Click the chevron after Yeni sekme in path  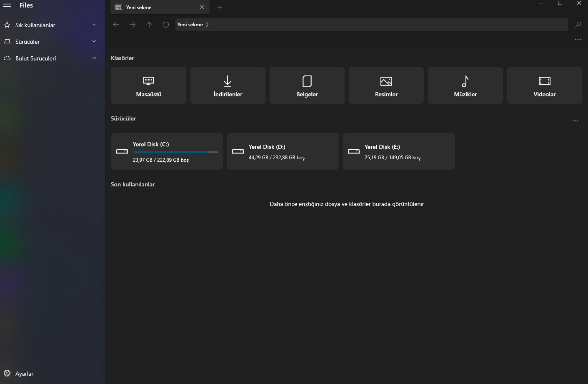(207, 25)
